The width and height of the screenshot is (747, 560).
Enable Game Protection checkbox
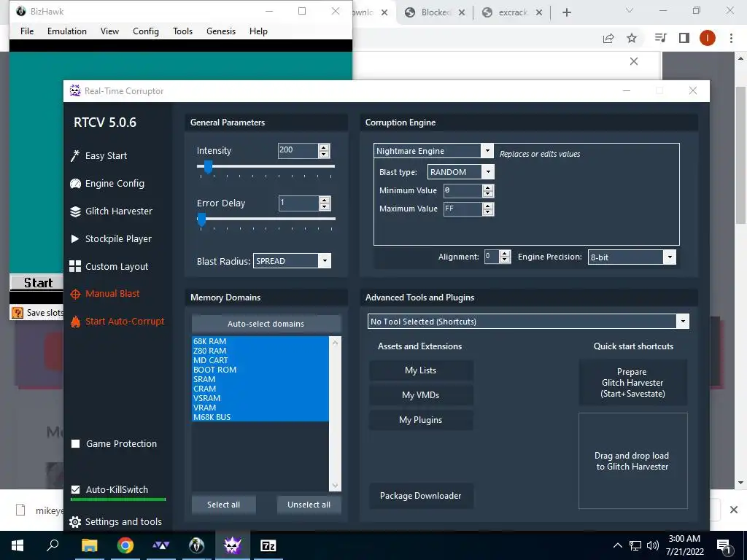[x=75, y=444]
